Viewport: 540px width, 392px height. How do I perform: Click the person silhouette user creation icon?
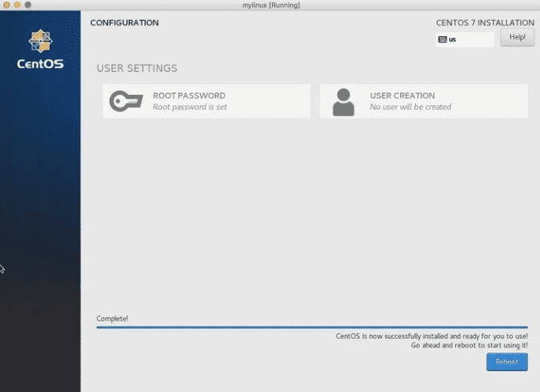[343, 102]
